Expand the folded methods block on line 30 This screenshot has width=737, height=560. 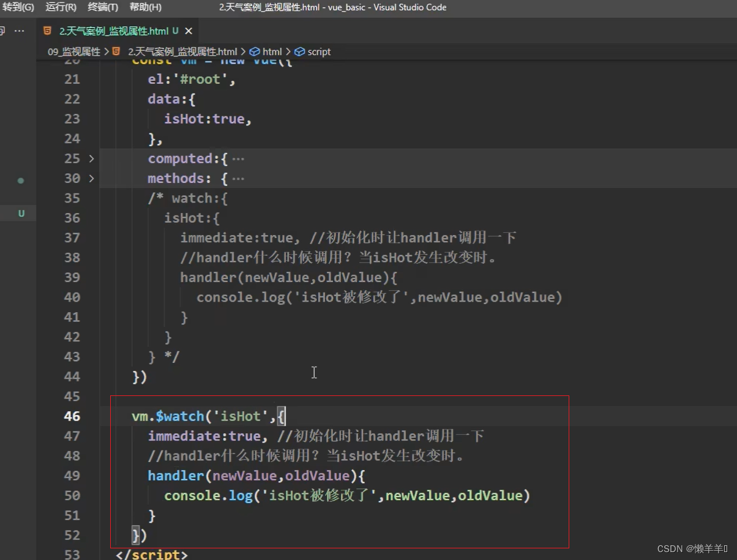[x=91, y=178]
